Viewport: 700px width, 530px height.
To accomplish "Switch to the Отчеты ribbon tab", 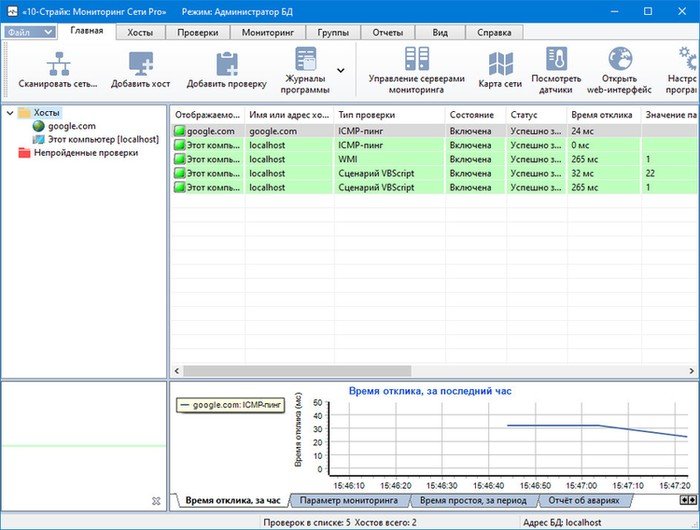I will pyautogui.click(x=388, y=32).
